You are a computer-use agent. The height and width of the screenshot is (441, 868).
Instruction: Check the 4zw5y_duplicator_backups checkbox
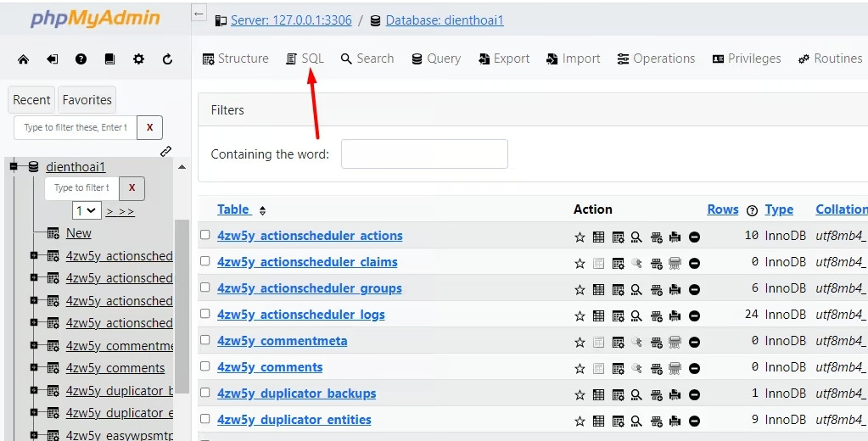[204, 393]
